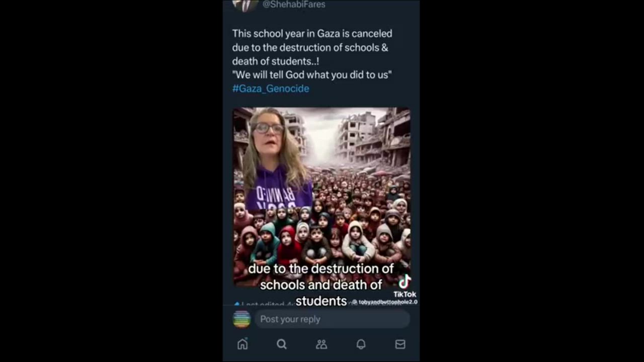Open the @ShehabiFares profile handle
644x362 pixels.
pos(294,5)
